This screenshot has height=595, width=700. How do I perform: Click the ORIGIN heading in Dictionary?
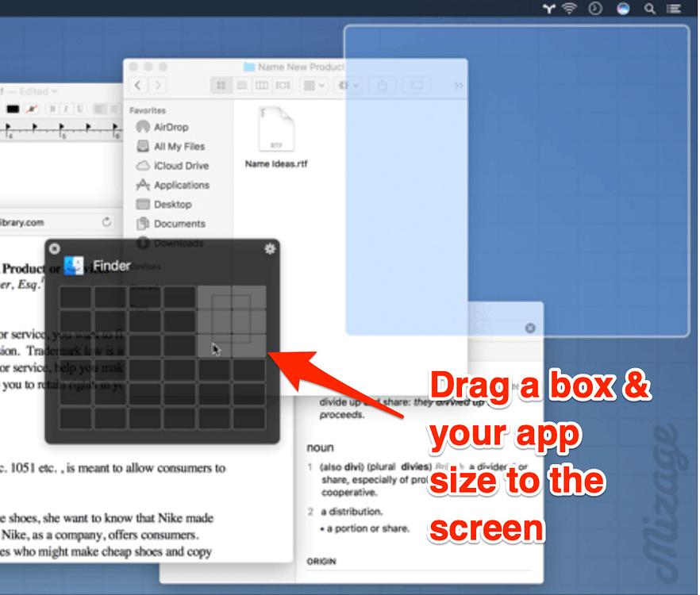click(x=321, y=562)
